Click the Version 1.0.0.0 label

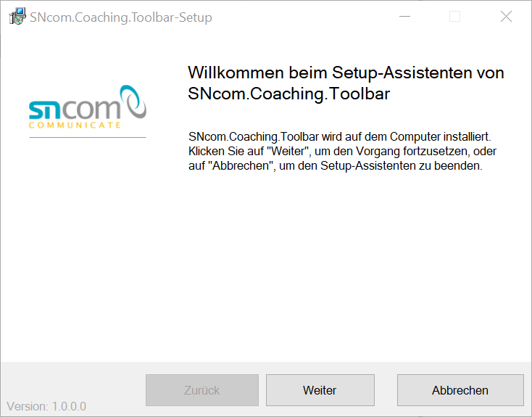tap(46, 406)
